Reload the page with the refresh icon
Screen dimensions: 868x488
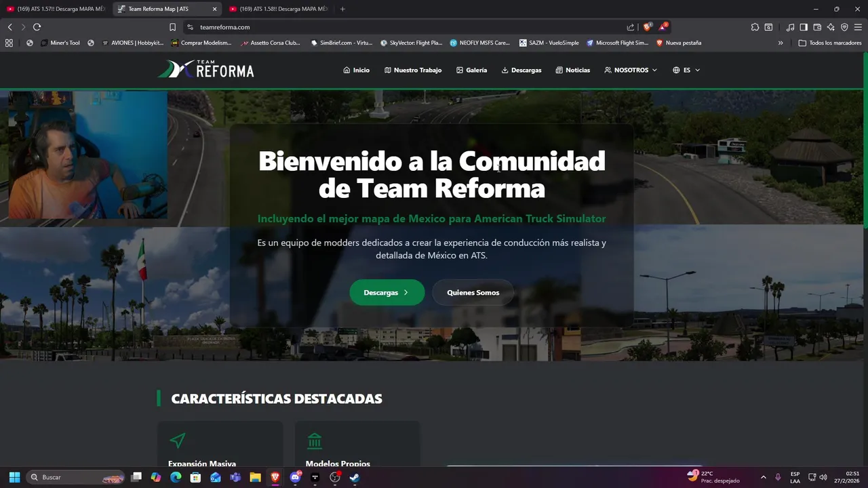pos(37,27)
